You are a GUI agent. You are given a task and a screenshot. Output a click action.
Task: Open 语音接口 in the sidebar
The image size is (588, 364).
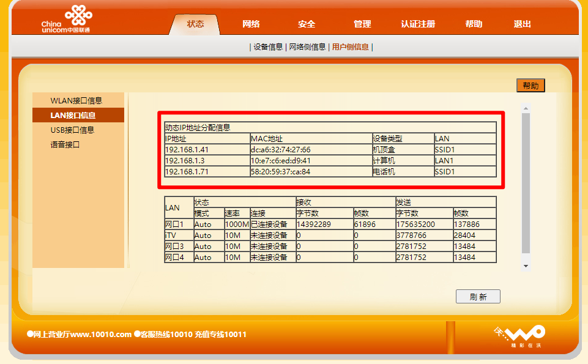[65, 145]
